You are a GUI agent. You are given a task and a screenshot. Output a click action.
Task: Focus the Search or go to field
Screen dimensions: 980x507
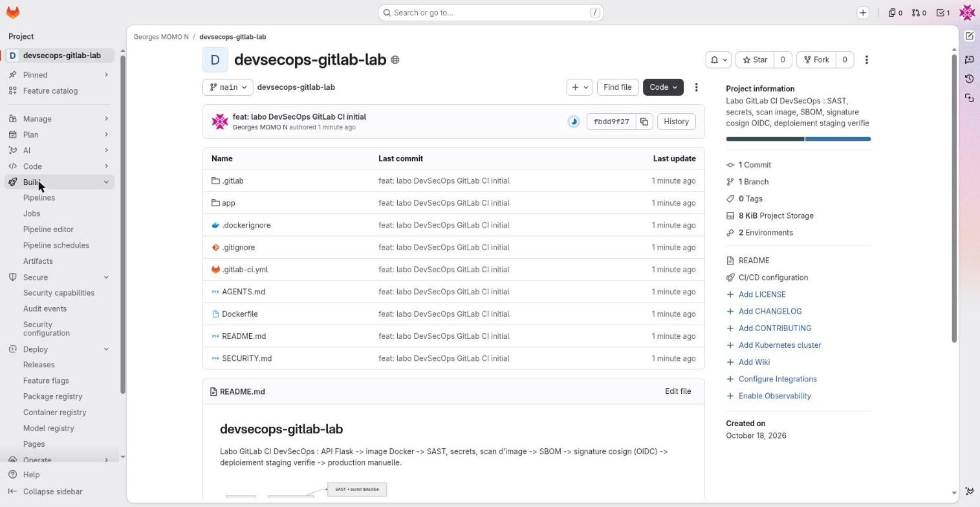(x=491, y=13)
